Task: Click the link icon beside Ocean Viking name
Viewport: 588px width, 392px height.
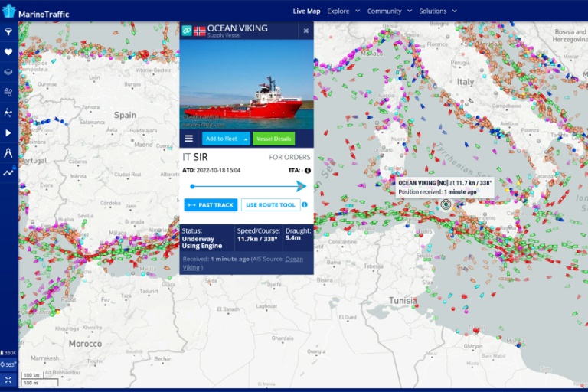Action: tap(186, 31)
